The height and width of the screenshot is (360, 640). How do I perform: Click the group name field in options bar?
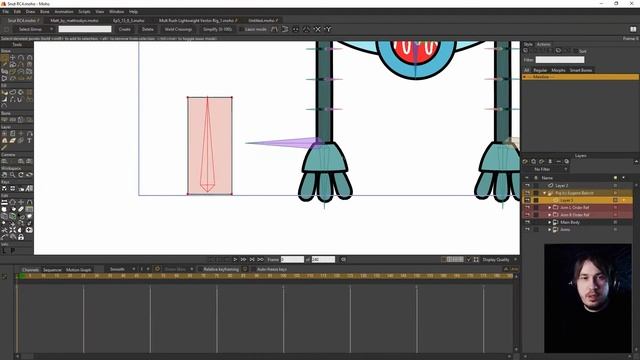point(85,29)
